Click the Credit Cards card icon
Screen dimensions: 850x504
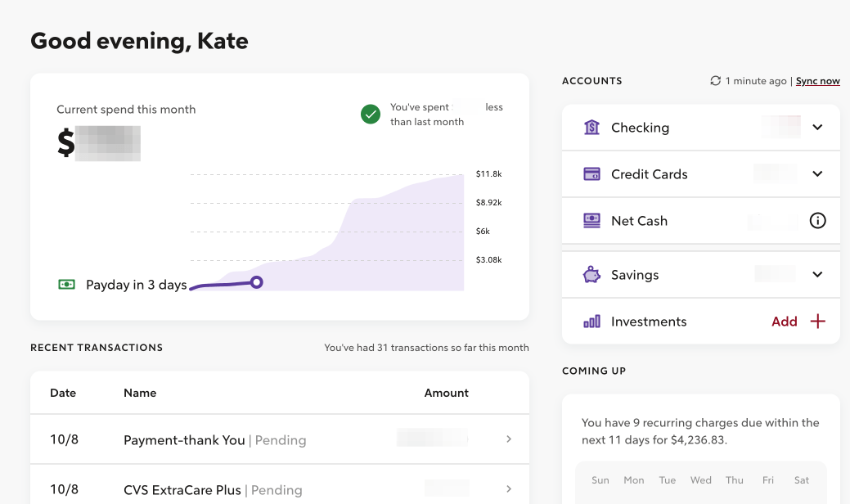point(591,174)
